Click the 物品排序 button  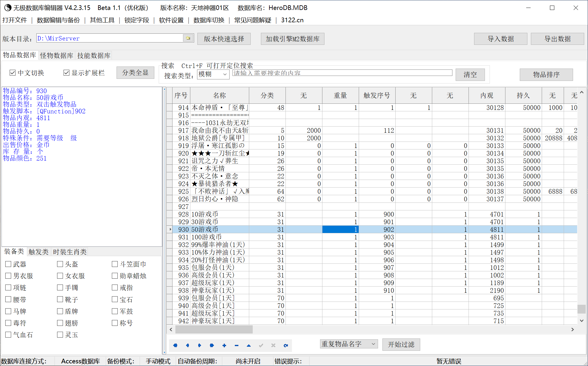546,74
